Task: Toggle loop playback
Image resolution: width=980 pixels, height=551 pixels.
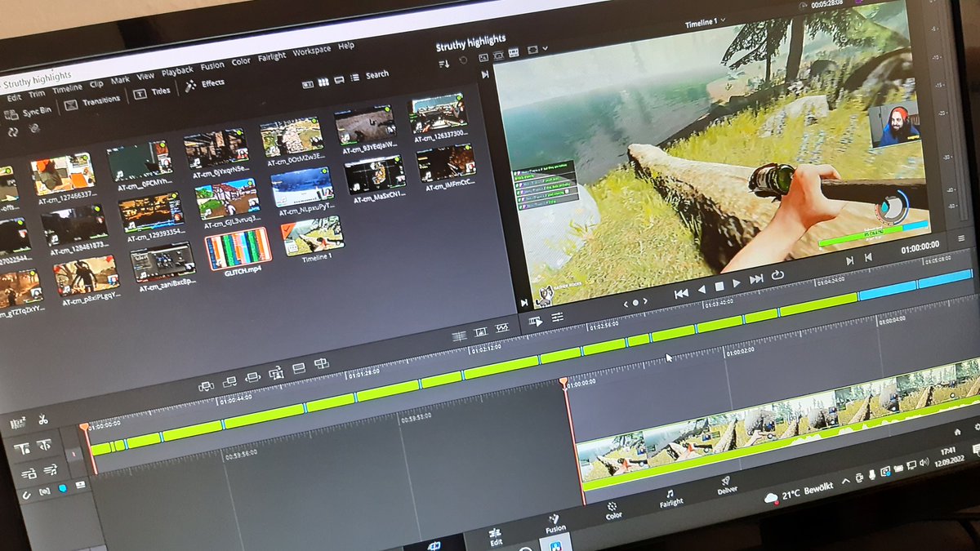Action: [777, 276]
